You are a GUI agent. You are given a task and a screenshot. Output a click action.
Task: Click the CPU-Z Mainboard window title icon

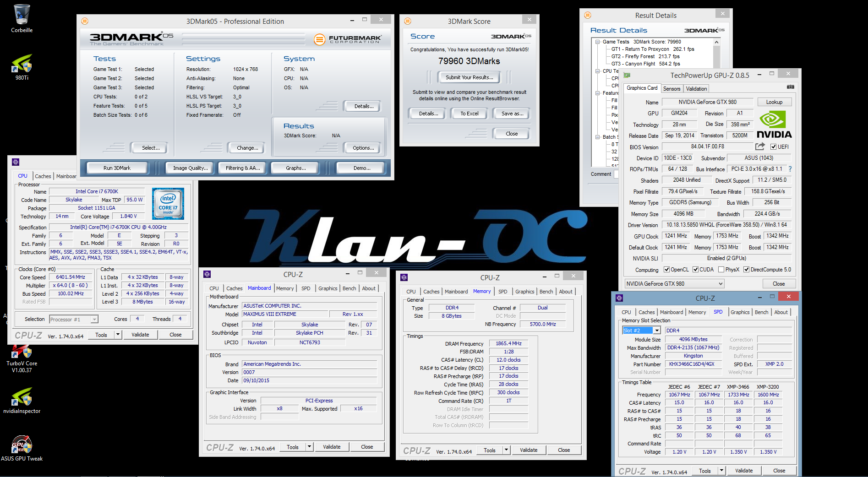207,274
